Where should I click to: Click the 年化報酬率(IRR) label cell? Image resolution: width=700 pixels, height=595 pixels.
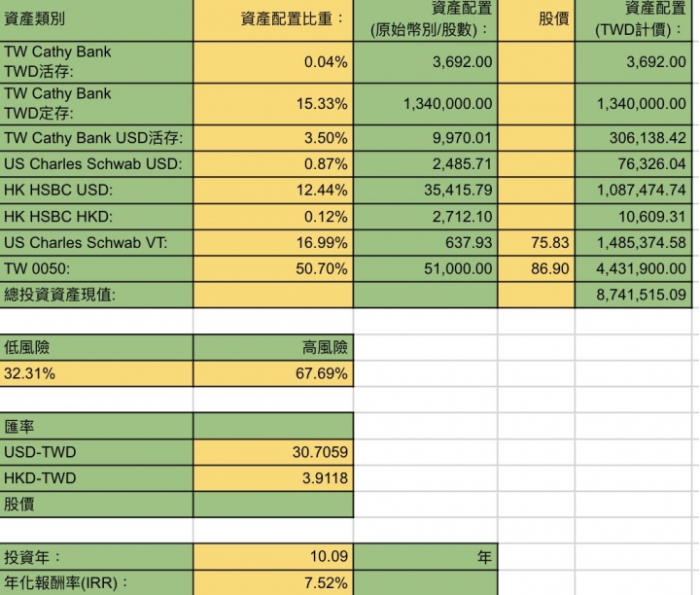pos(96,583)
